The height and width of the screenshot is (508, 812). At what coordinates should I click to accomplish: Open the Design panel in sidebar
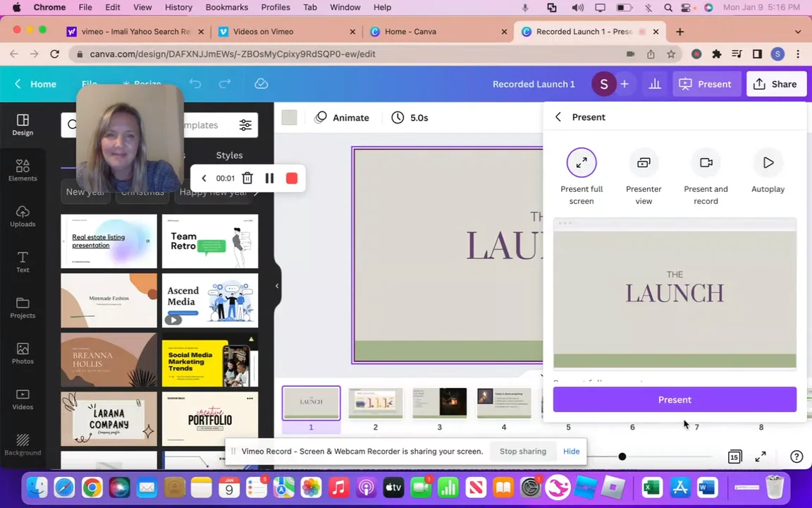point(23,125)
